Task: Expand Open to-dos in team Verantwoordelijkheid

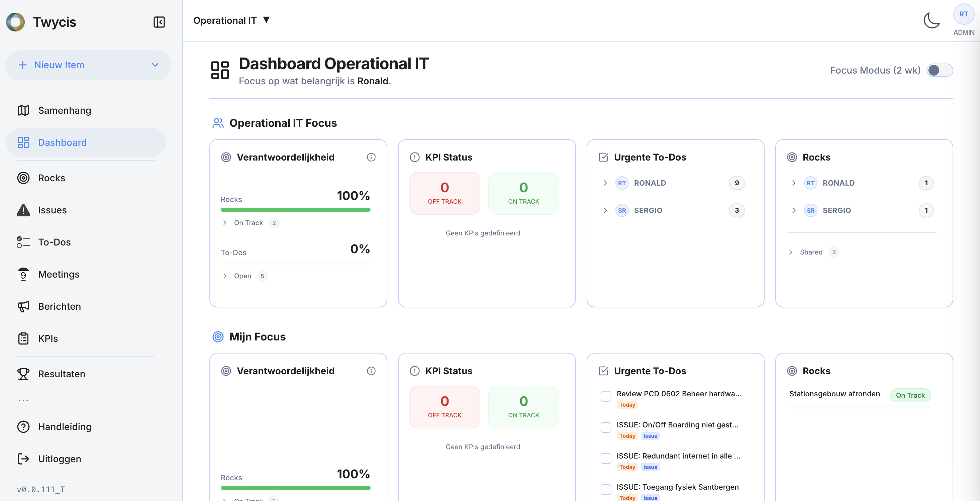Action: click(224, 276)
